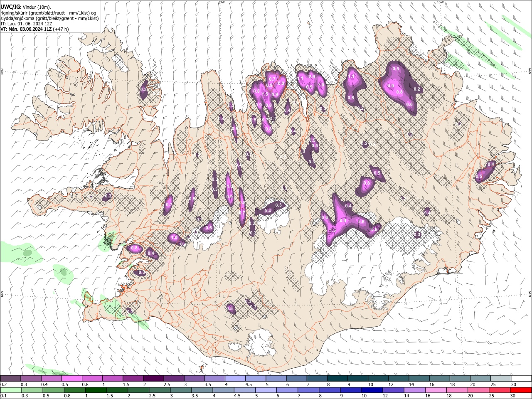This screenshot has width=532, height=399.
Task: Click the 0.1 label in the legend
Action: point(3,396)
